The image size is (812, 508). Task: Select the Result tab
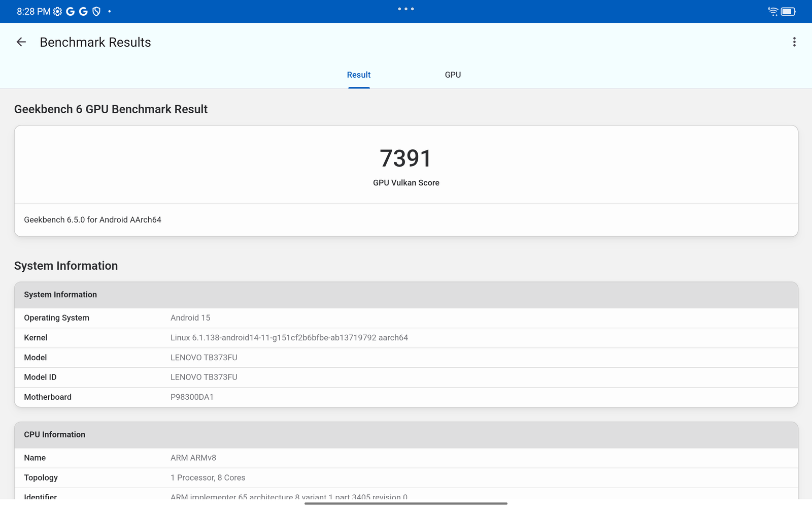[359, 75]
